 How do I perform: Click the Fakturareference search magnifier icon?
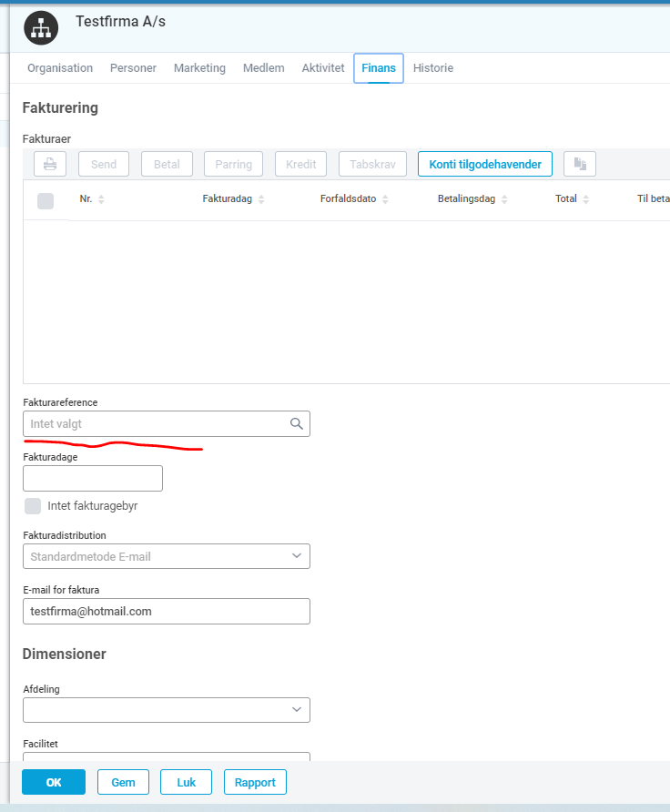[296, 423]
